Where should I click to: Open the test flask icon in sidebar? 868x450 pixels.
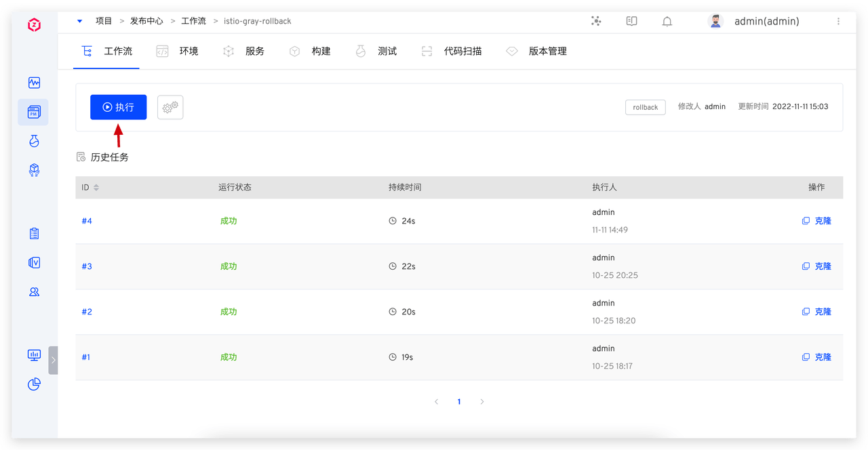34,141
